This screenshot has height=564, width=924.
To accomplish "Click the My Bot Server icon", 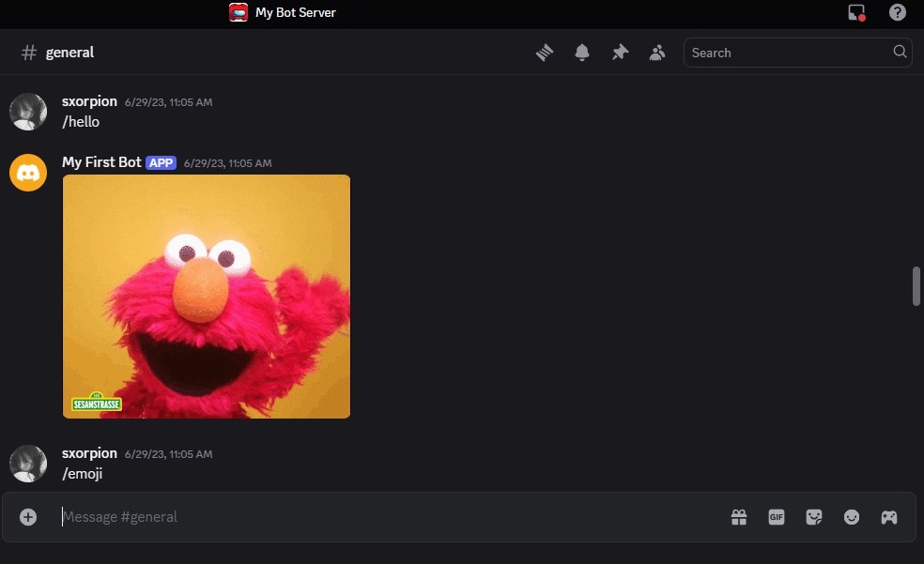I will click(x=239, y=12).
